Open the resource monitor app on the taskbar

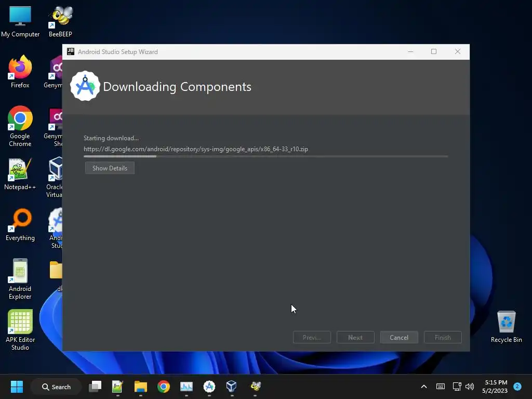click(x=187, y=387)
